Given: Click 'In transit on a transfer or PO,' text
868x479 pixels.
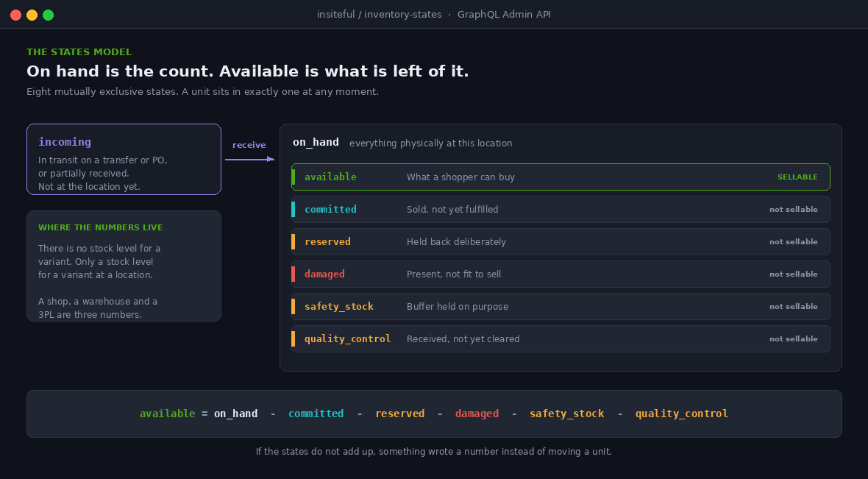Looking at the screenshot, I should pyautogui.click(x=102, y=160).
